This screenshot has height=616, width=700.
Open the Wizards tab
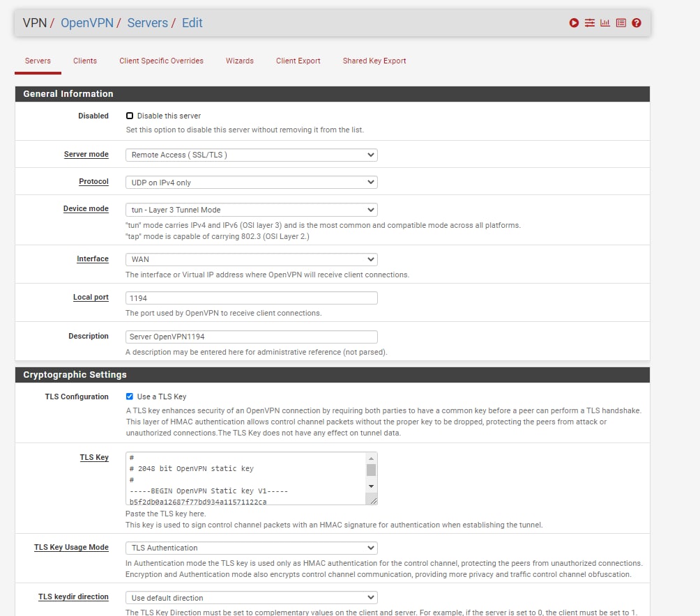(240, 61)
